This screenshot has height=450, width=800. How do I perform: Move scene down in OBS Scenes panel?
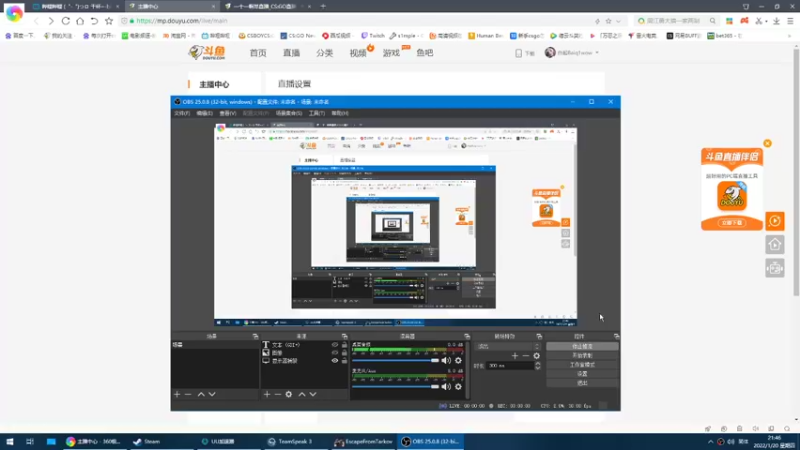212,394
